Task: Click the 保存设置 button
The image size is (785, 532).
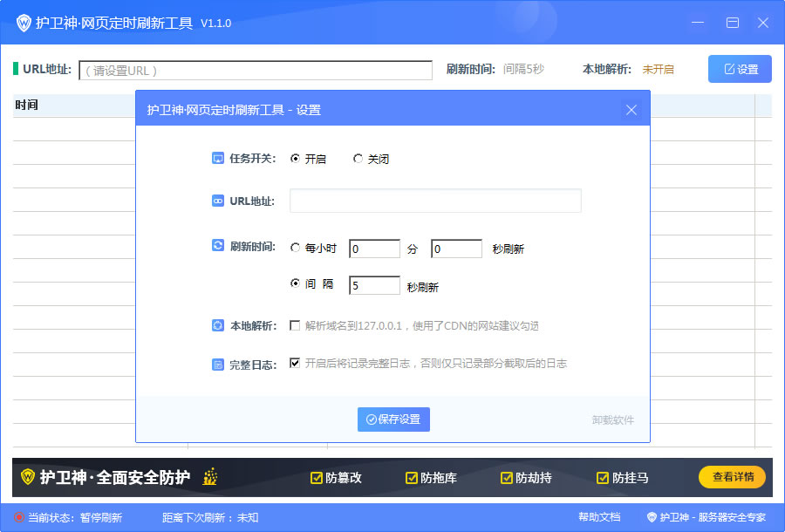Action: click(x=393, y=419)
